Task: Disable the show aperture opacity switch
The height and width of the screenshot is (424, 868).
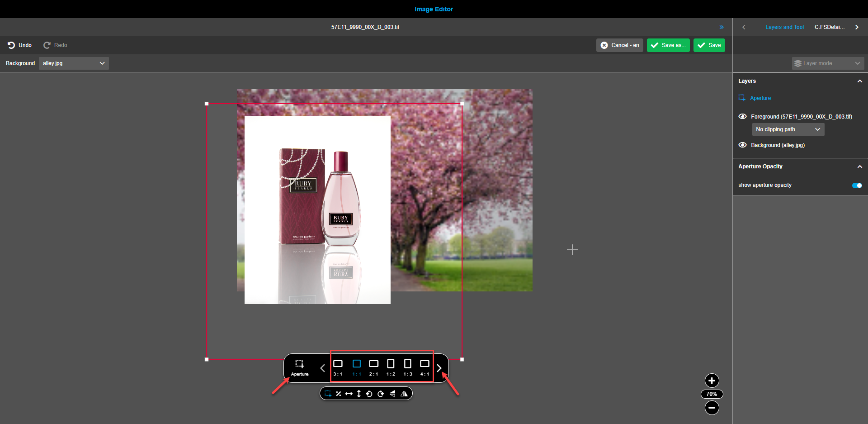Action: tap(857, 185)
